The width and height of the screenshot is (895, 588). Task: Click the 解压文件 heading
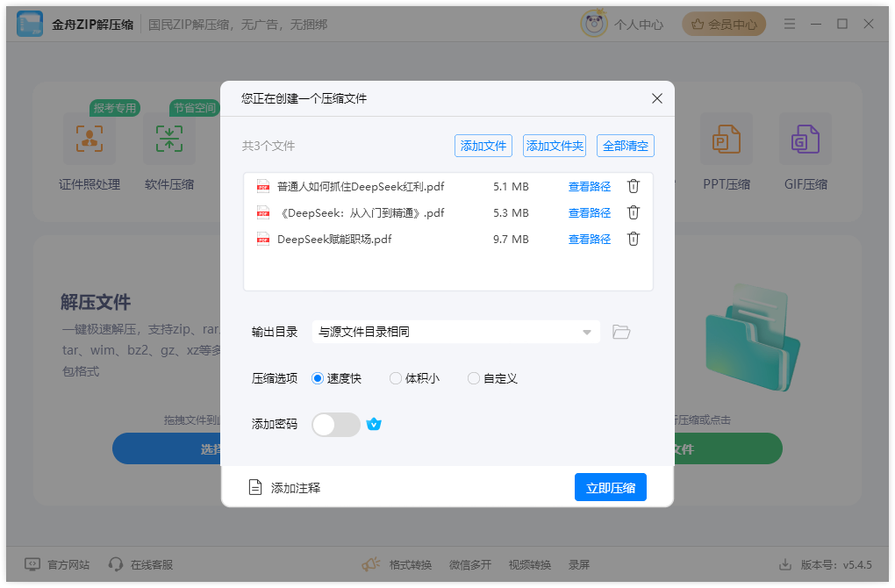(x=96, y=302)
